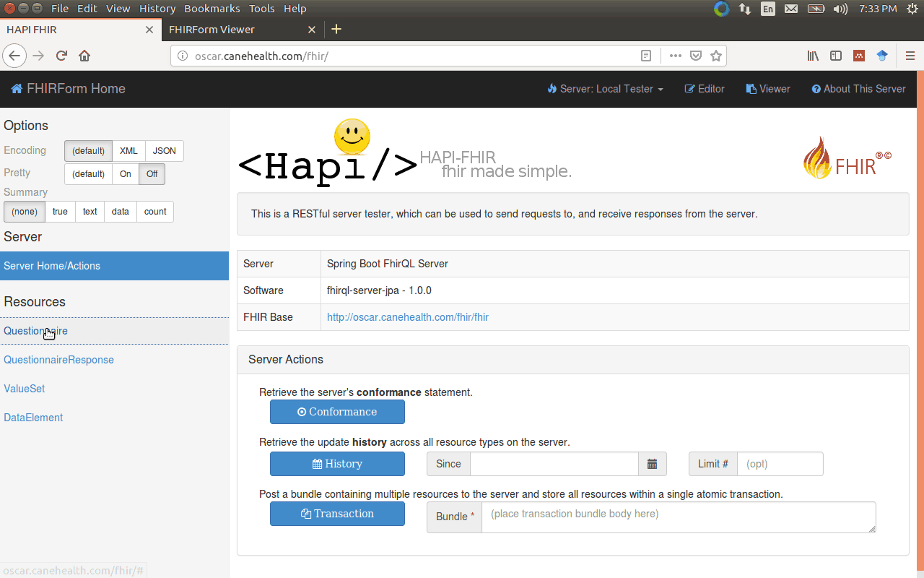The width and height of the screenshot is (924, 578).
Task: Open calendar picker next to Since field
Action: click(652, 464)
